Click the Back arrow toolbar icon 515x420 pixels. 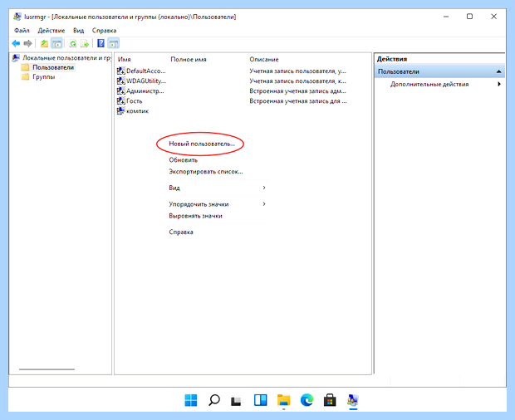[x=16, y=43]
